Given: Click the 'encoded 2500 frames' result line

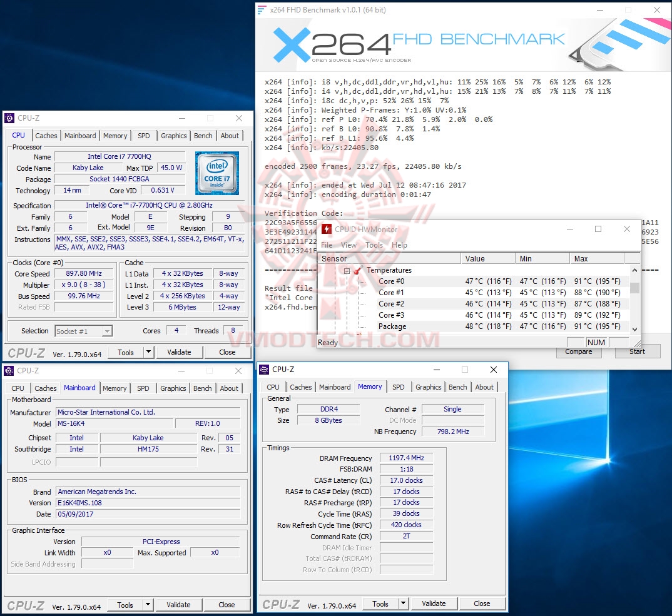Looking at the screenshot, I should pos(363,166).
